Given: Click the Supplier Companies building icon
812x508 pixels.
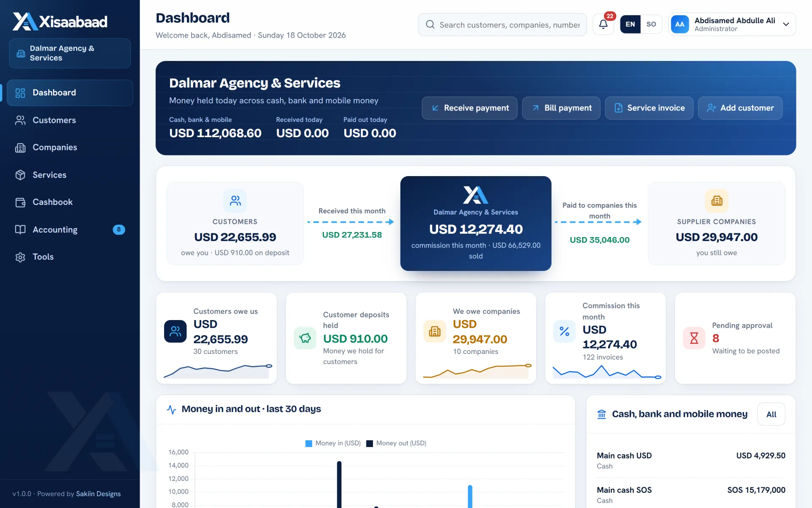Looking at the screenshot, I should click(716, 201).
